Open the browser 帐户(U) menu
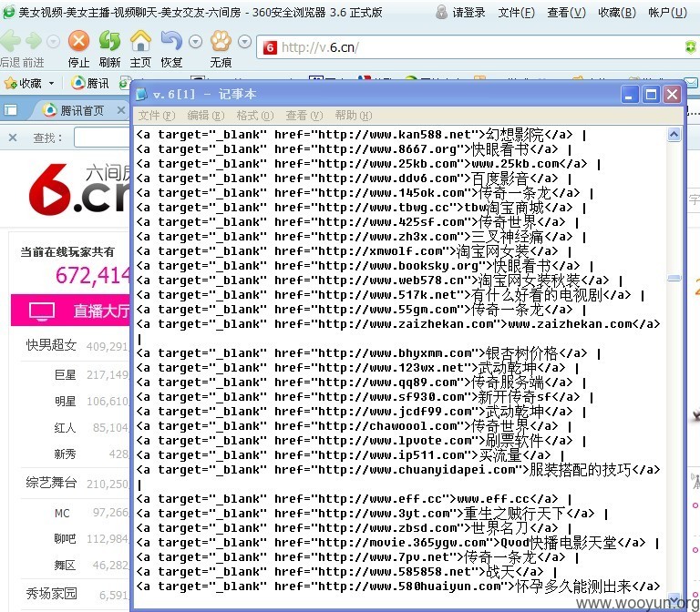700x612 pixels. pos(667,13)
